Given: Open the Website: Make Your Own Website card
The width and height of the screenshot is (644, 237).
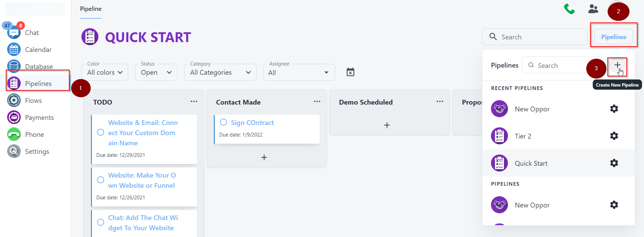Looking at the screenshot, I should point(141,180).
